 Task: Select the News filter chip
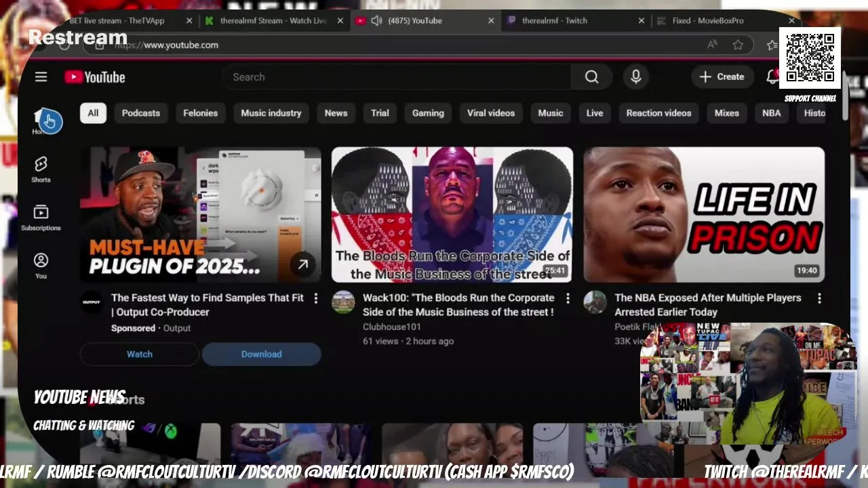tap(336, 113)
